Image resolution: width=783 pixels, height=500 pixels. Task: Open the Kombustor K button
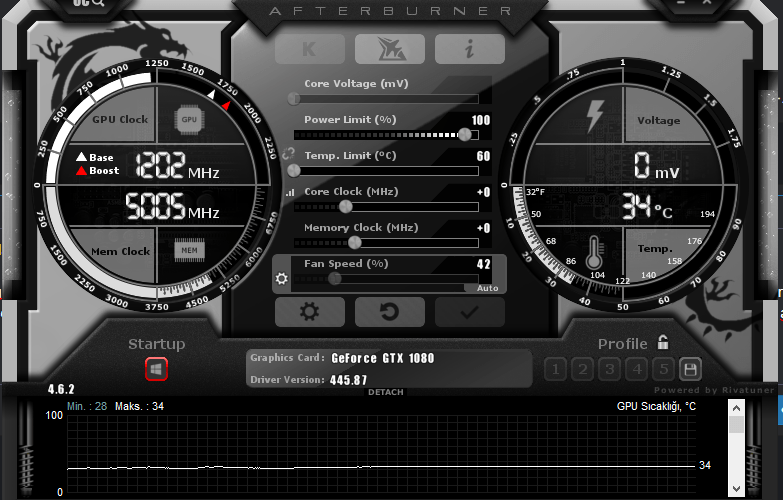pyautogui.click(x=310, y=49)
